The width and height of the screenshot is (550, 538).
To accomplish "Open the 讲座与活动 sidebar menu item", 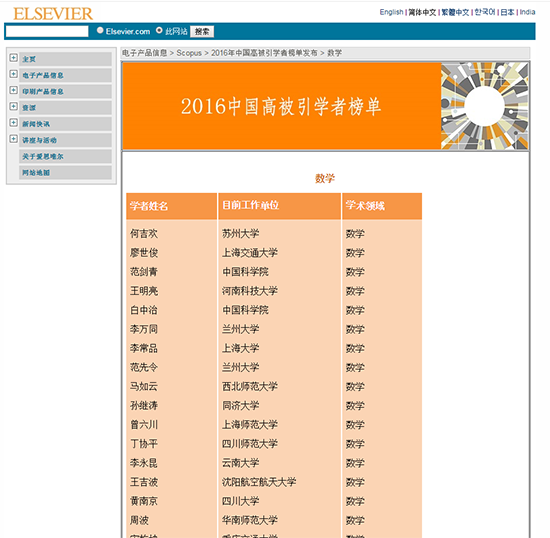I will [66, 140].
